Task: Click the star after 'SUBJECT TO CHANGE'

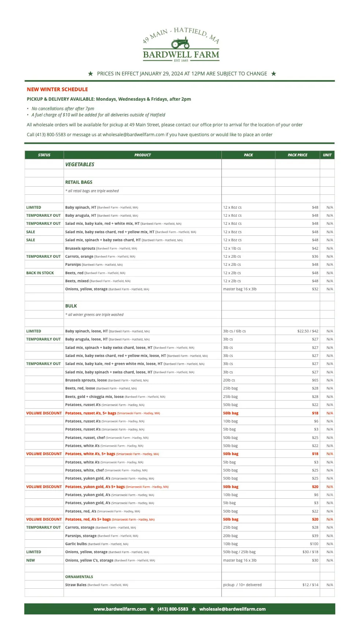Action: coord(273,74)
